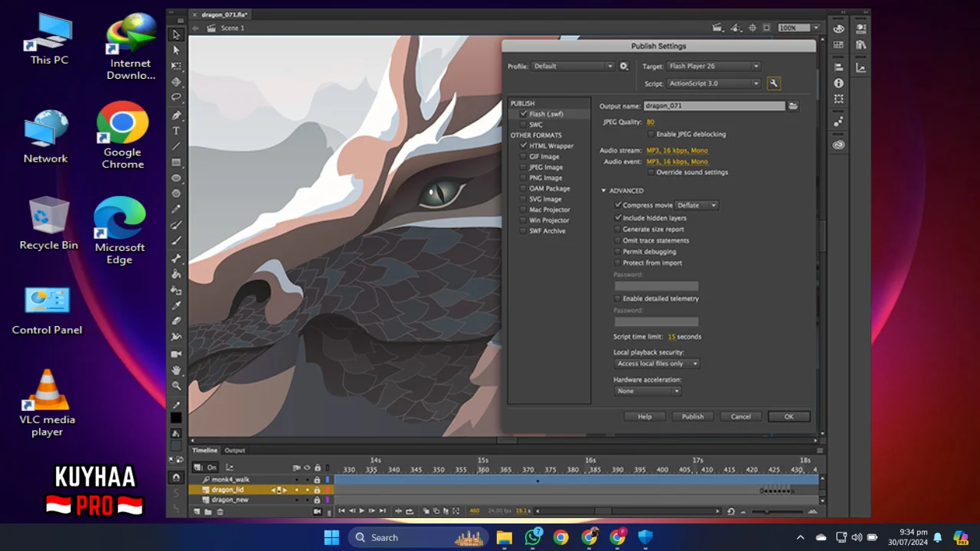Select the Timeline tab
This screenshot has width=980, height=551.
pyautogui.click(x=204, y=450)
